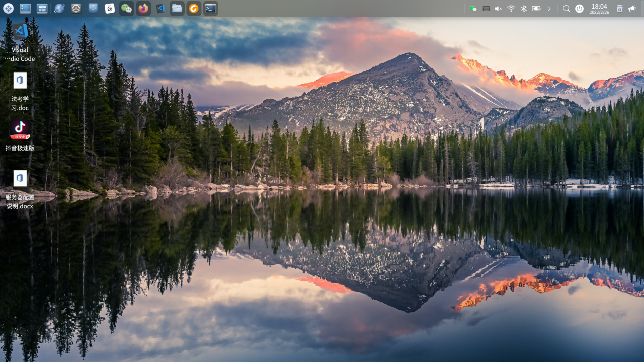Viewport: 644px width, 362px height.
Task: Launch Firefox from the top dock
Action: [x=143, y=8]
